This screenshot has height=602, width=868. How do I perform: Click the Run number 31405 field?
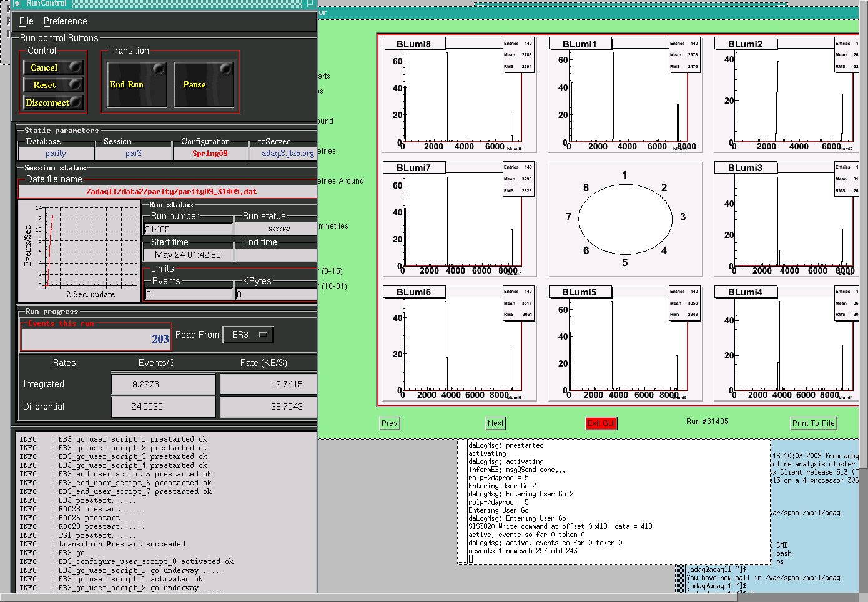coord(188,229)
